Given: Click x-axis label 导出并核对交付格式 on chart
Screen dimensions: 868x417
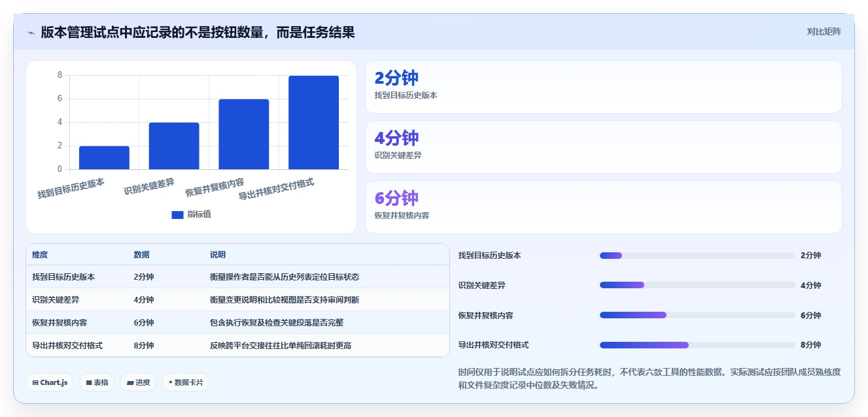Looking at the screenshot, I should [x=277, y=189].
